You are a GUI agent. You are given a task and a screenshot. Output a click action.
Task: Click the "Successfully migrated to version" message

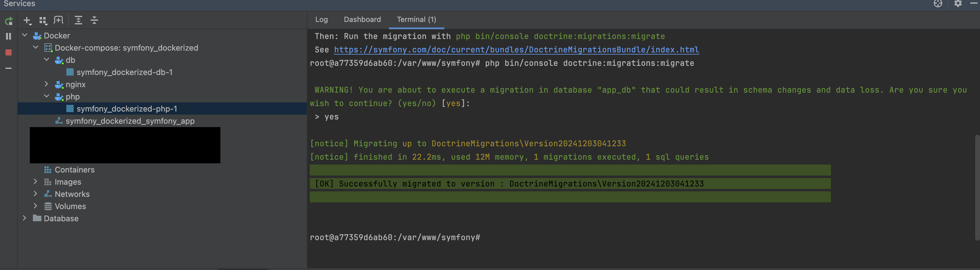(509, 183)
